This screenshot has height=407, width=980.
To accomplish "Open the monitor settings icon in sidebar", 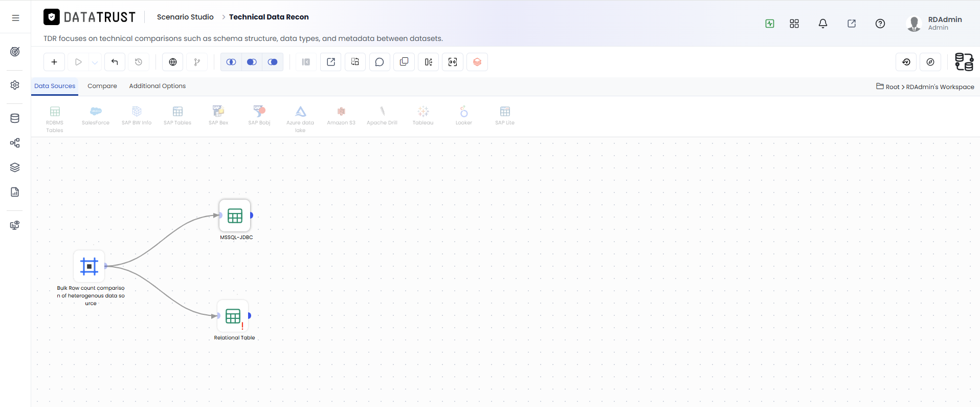I will point(15,225).
